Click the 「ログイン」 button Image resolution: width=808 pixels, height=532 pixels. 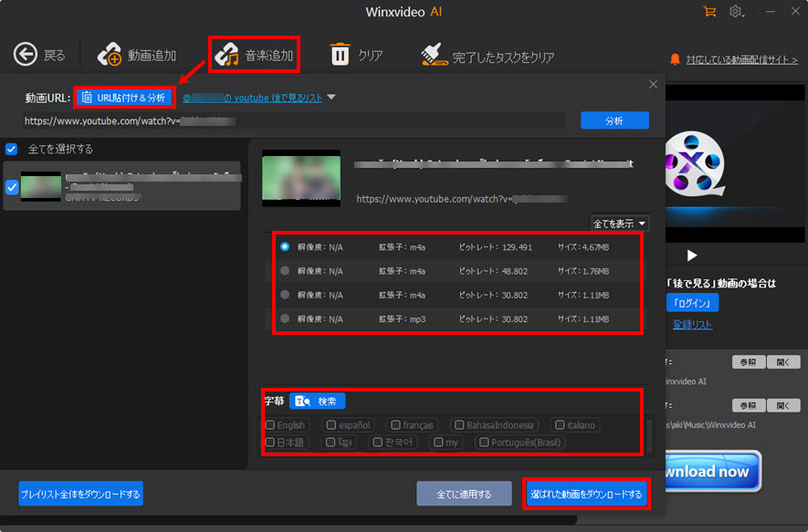pyautogui.click(x=692, y=303)
